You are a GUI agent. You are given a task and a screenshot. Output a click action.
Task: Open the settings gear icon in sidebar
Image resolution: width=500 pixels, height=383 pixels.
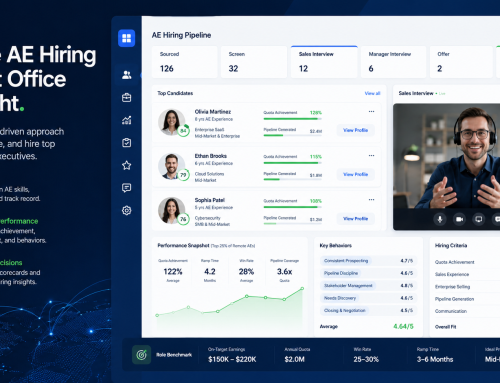coord(127,210)
